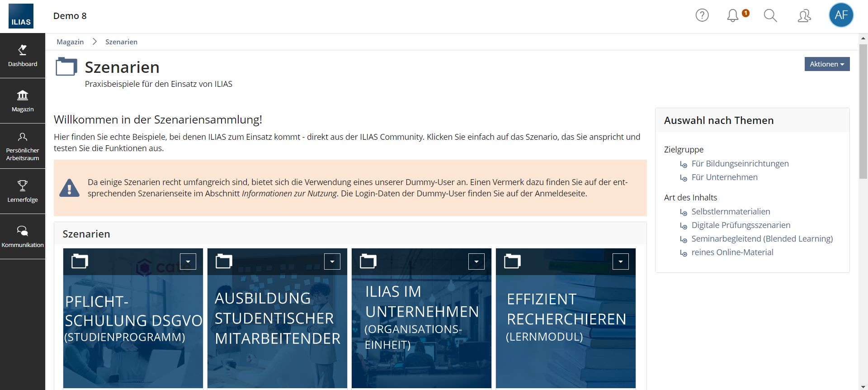Open the help question mark icon
This screenshot has height=390, width=868.
tap(702, 15)
